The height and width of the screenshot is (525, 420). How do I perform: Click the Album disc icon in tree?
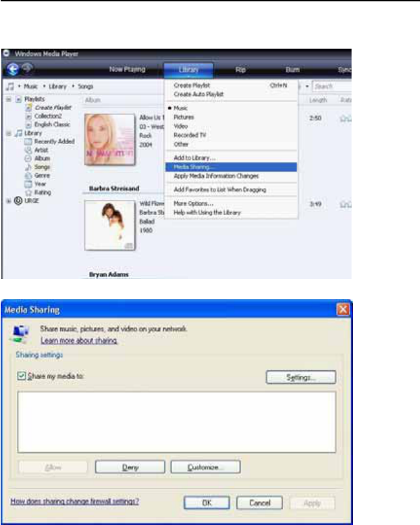tap(28, 158)
